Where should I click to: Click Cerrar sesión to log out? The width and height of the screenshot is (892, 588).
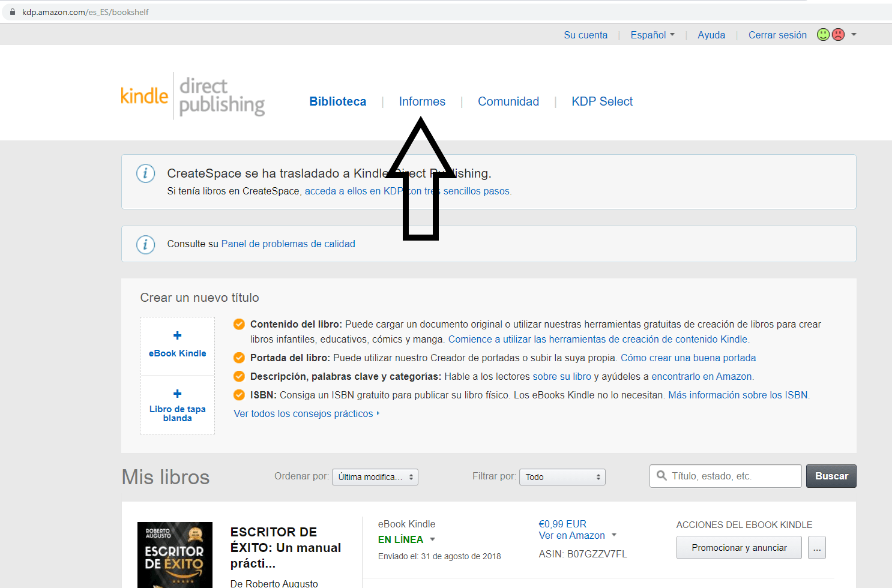click(x=777, y=35)
